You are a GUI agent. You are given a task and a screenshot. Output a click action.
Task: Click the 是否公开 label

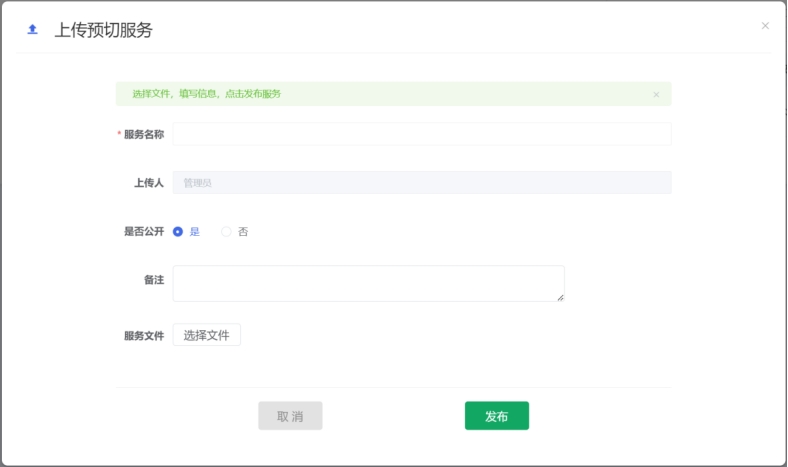144,232
